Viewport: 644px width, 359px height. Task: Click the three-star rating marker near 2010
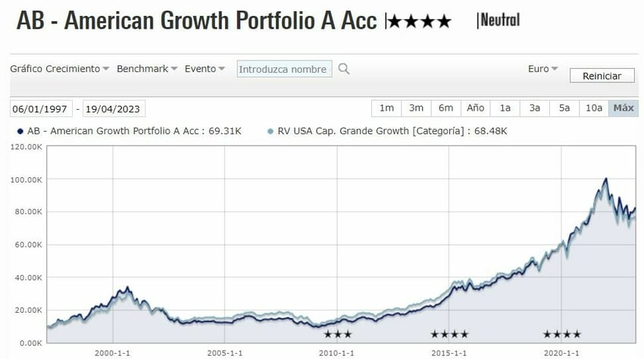[337, 334]
